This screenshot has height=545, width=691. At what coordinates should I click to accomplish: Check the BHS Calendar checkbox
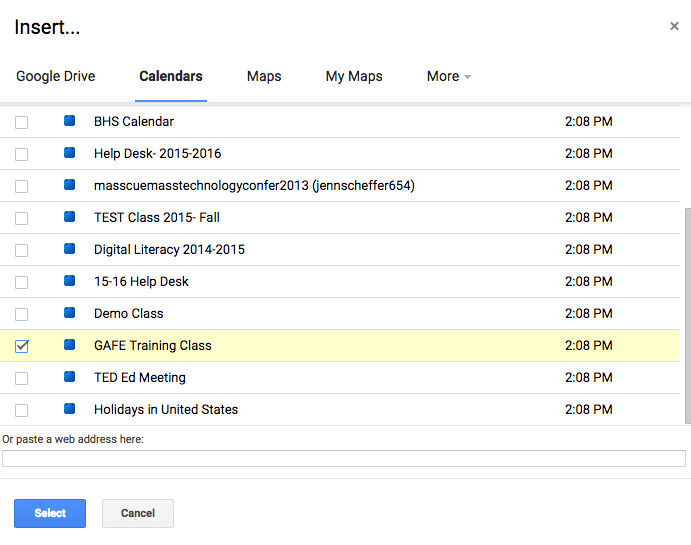(x=22, y=122)
